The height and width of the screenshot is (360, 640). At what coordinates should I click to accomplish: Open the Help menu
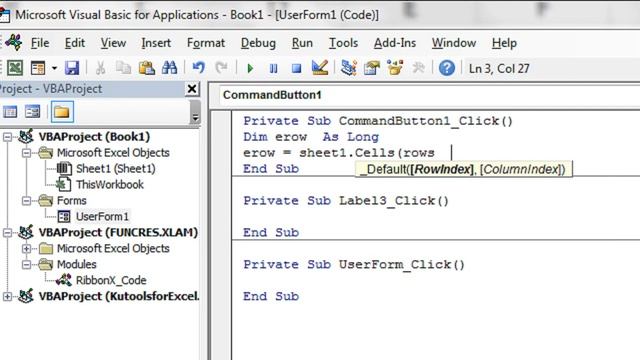coord(504,43)
